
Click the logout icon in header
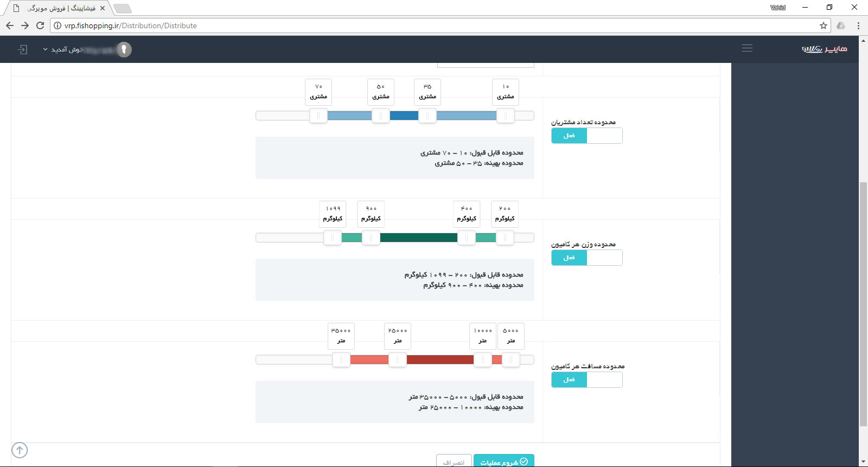22,49
